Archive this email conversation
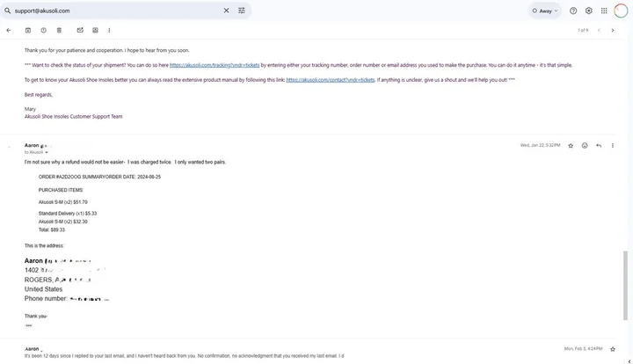This screenshot has height=364, width=633. pyautogui.click(x=28, y=30)
